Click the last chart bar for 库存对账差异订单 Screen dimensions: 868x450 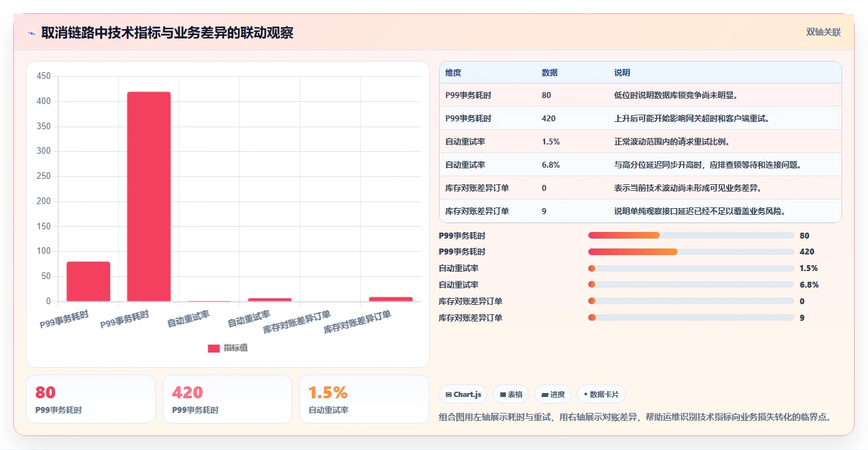click(391, 299)
